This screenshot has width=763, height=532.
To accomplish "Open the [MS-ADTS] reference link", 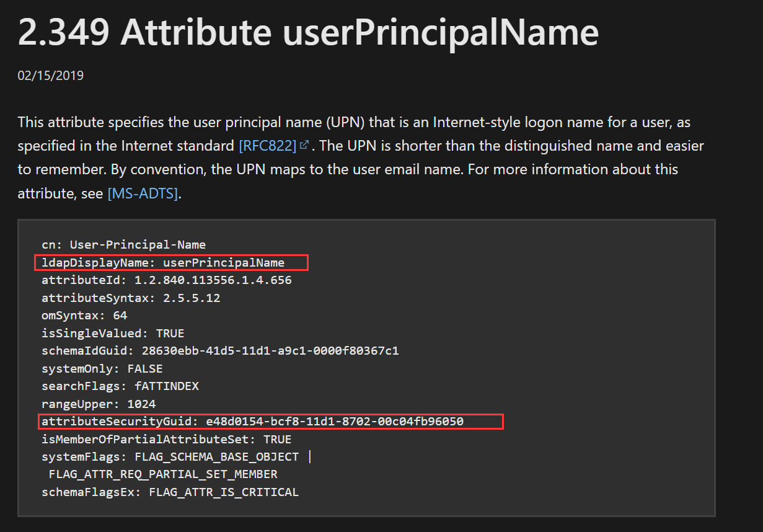I will tap(143, 193).
